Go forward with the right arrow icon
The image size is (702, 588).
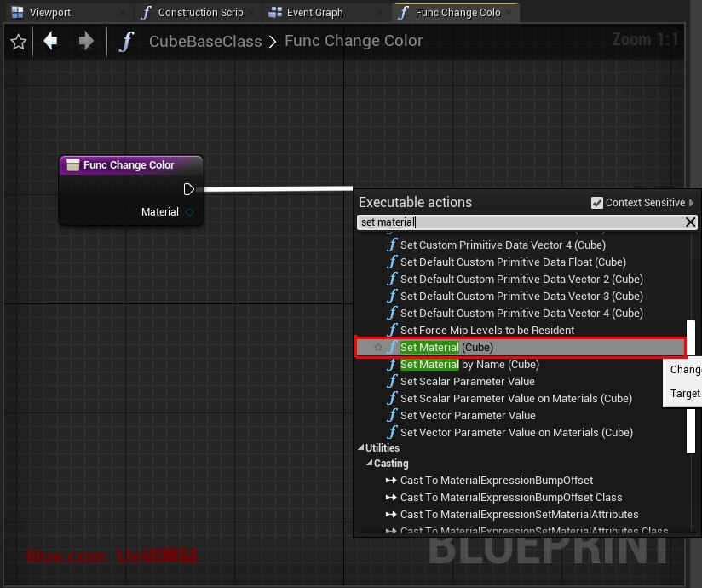pos(86,41)
